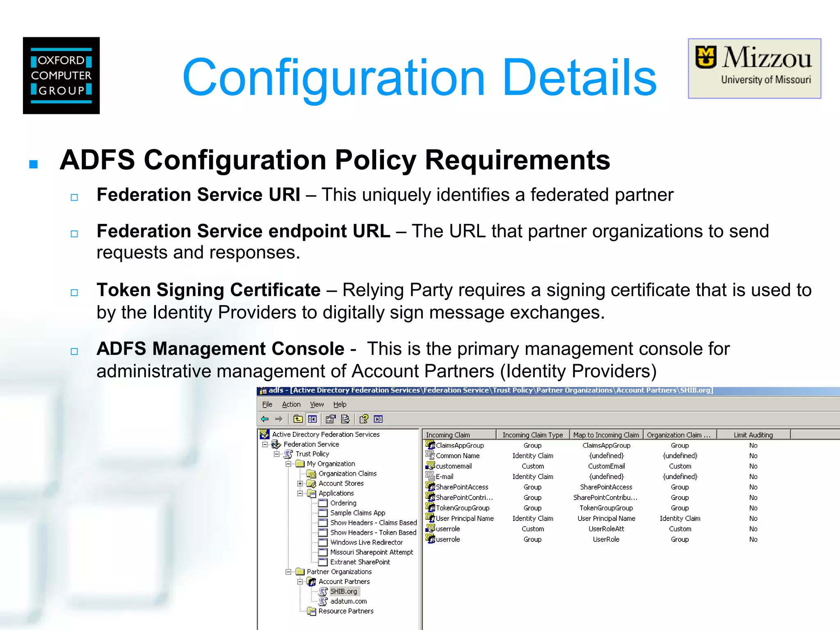Click the Back arrow toolbar icon
The width and height of the screenshot is (840, 630).
pos(265,419)
